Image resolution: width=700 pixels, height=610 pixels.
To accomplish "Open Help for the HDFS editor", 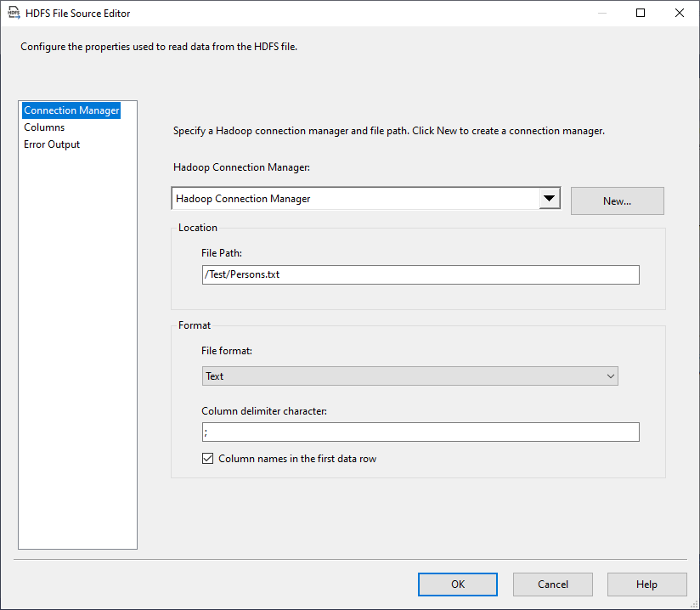I will (x=646, y=584).
